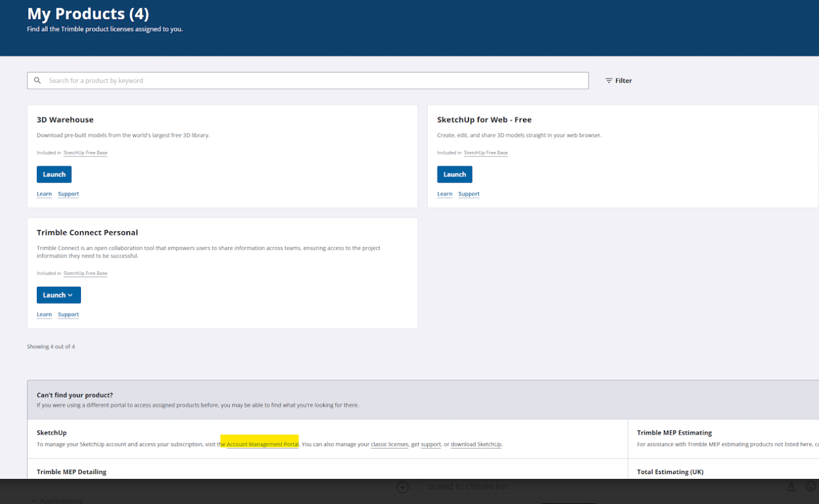Screen dimensions: 819x504
Task: Launch SketchUp for Web - Free
Action: 454,174
